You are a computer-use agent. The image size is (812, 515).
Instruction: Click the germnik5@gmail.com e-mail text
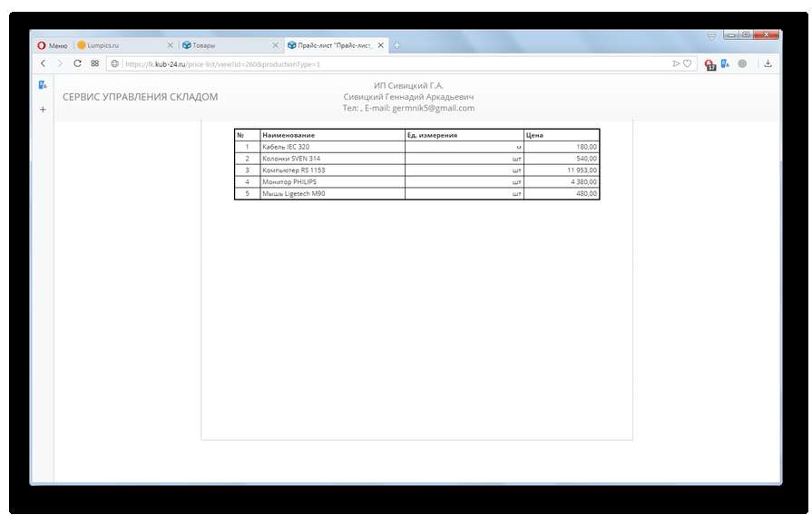[434, 108]
